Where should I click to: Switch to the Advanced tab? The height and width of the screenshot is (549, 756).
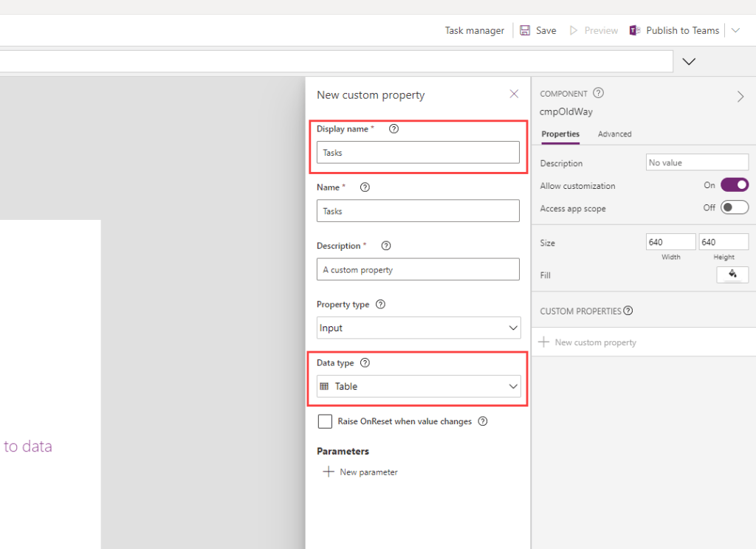point(614,134)
